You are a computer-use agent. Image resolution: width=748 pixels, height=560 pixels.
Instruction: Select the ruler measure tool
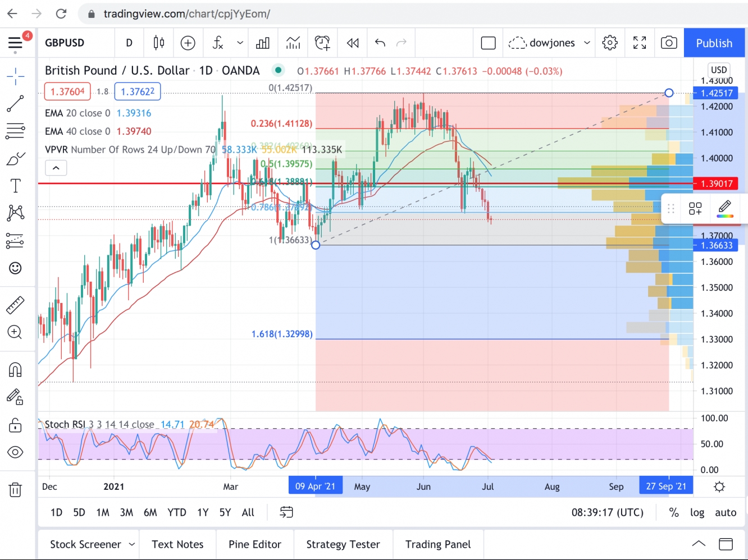tap(15, 305)
